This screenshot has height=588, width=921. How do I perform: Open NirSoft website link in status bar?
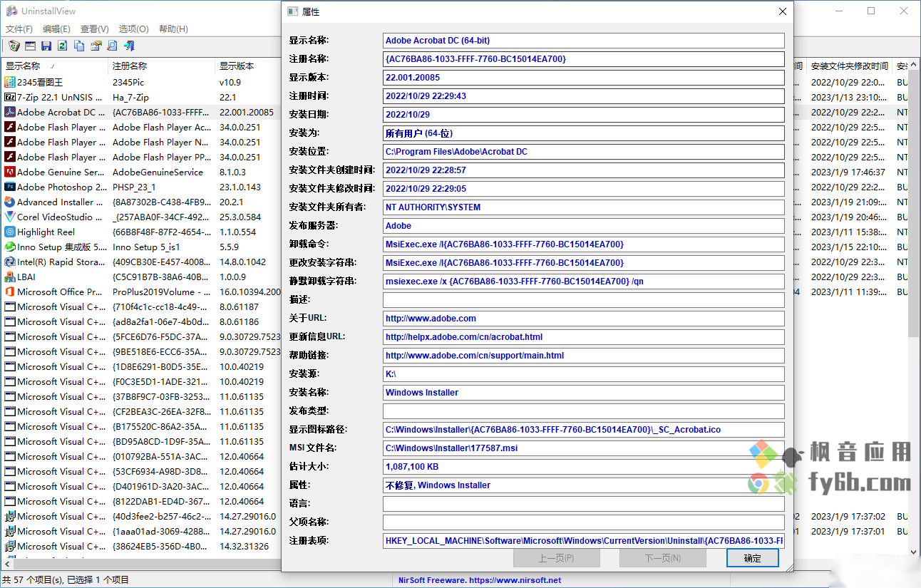[480, 580]
